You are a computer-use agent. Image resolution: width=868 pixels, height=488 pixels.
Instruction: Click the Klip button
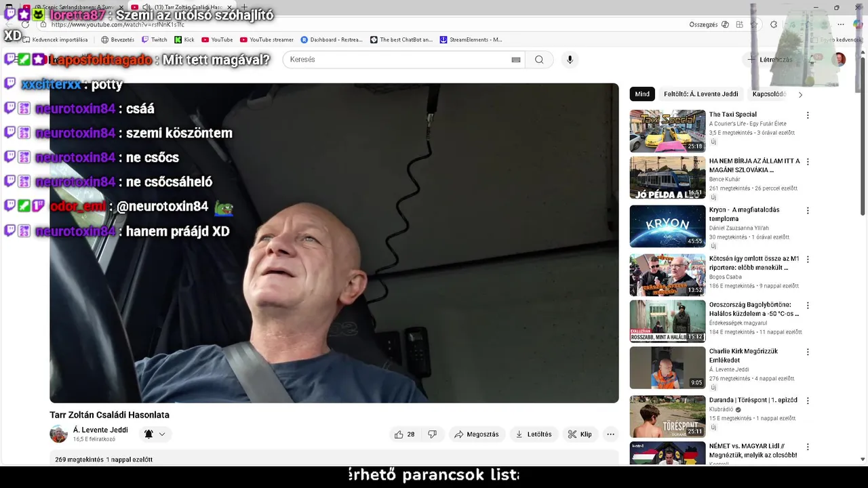coord(580,434)
